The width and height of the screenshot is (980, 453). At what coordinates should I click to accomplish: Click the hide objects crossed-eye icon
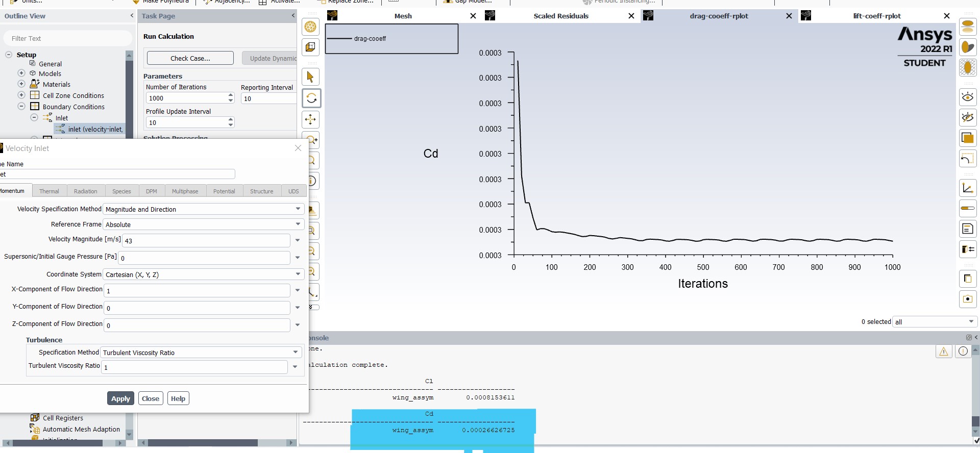point(968,117)
